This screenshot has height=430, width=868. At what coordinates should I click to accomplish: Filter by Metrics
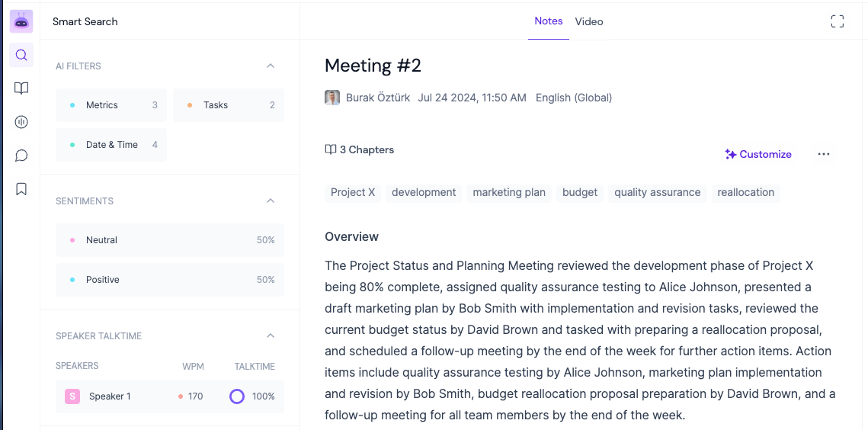coord(111,104)
